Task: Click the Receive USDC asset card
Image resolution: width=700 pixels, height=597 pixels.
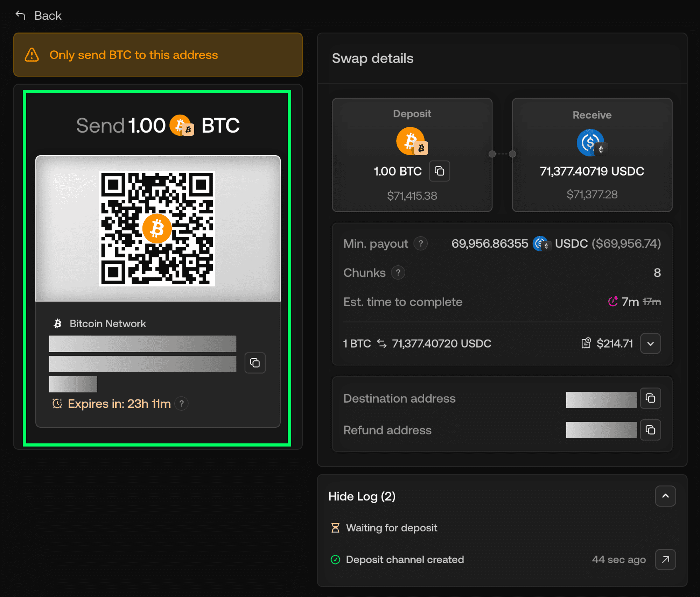Action: 592,155
